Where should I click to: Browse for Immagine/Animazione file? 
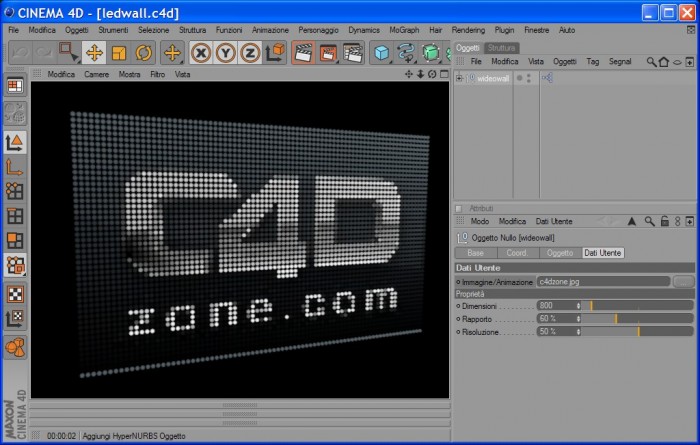pos(683,282)
